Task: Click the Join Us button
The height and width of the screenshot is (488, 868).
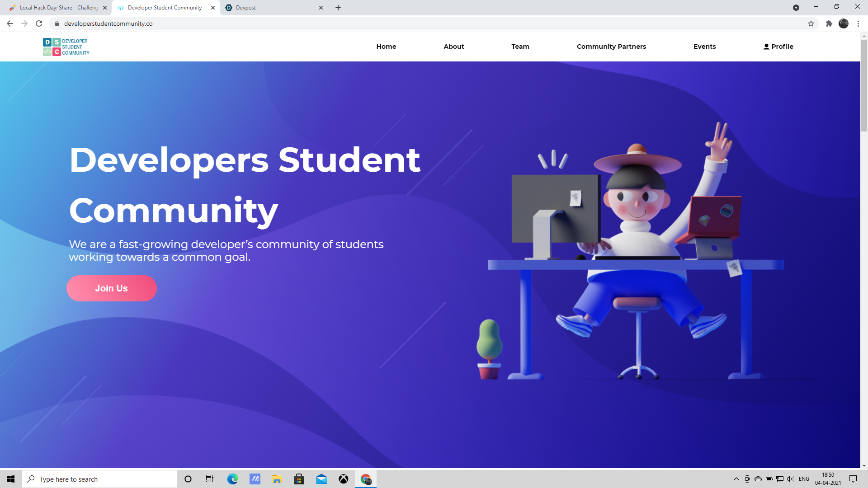Action: coord(112,288)
